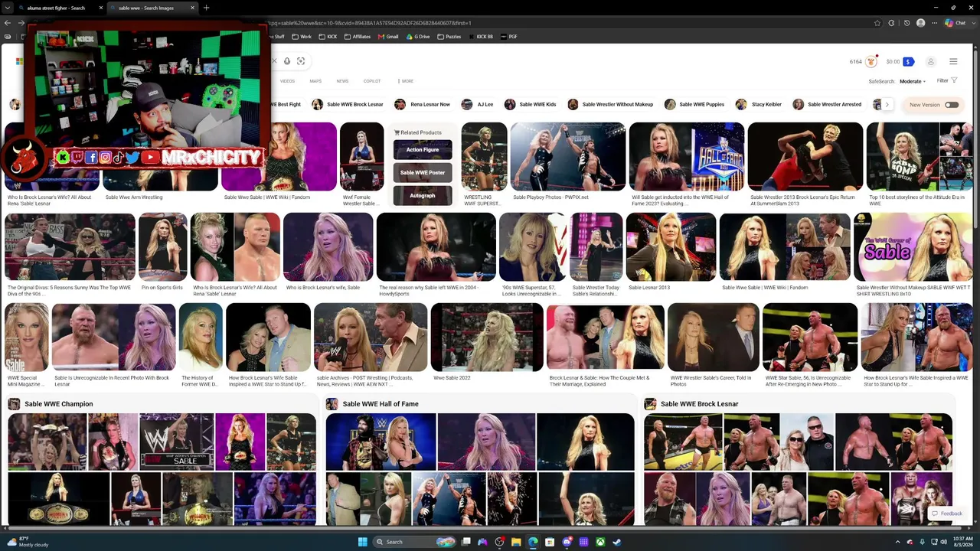
Task: Select the Action Figure related product
Action: tap(423, 150)
